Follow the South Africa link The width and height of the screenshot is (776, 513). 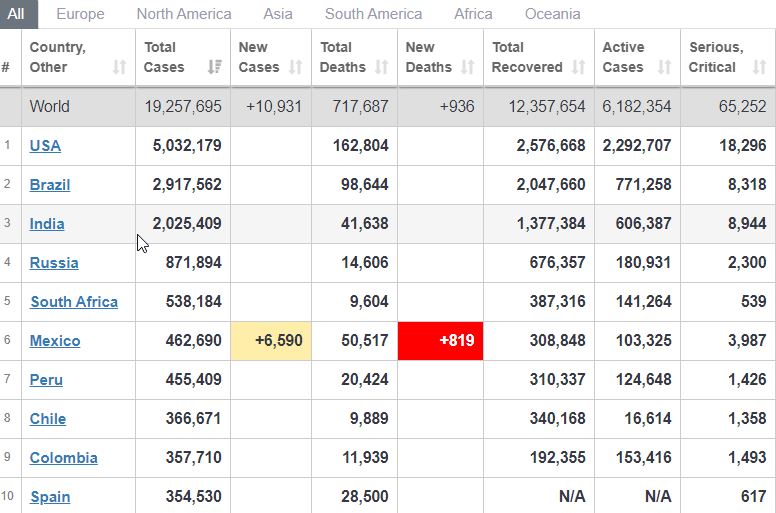click(x=74, y=302)
